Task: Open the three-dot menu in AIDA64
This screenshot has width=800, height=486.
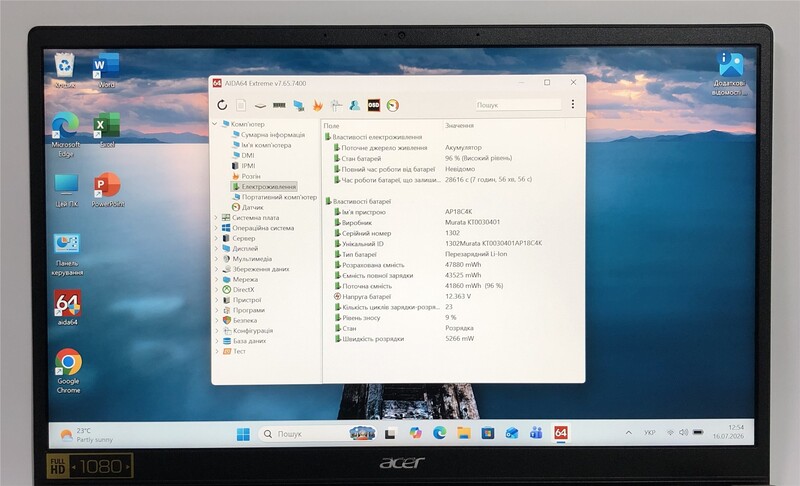Action: [573, 104]
